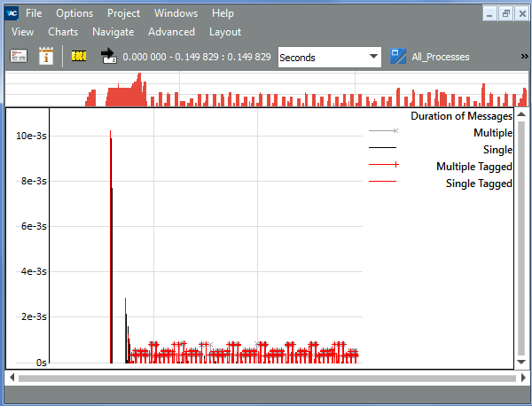Open the Project menu

point(123,13)
